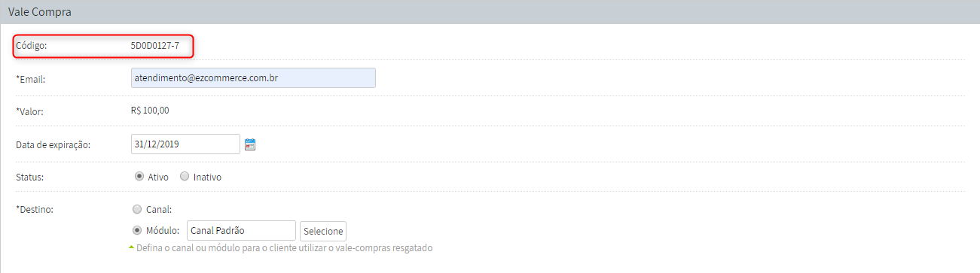Choose the Módulo destination radio button
This screenshot has height=273, width=980.
pos(136,231)
